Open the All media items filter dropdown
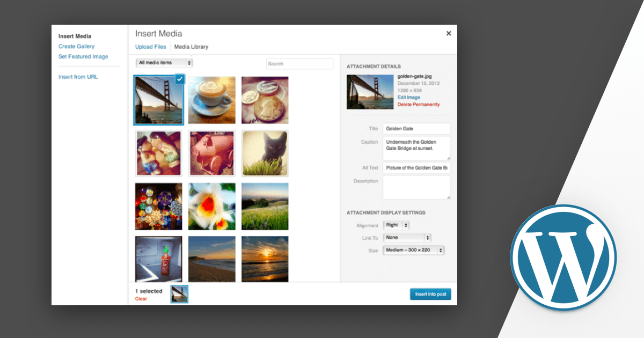The width and height of the screenshot is (644, 338). click(164, 63)
